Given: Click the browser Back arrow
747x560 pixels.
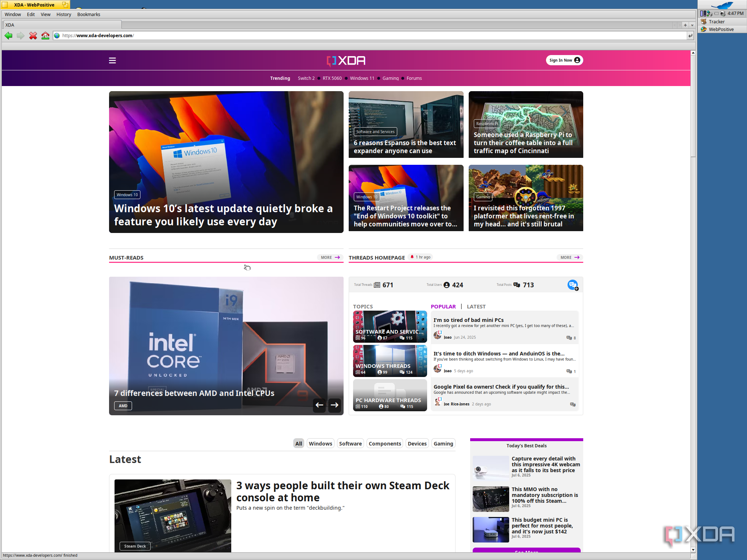Looking at the screenshot, I should (x=8, y=36).
